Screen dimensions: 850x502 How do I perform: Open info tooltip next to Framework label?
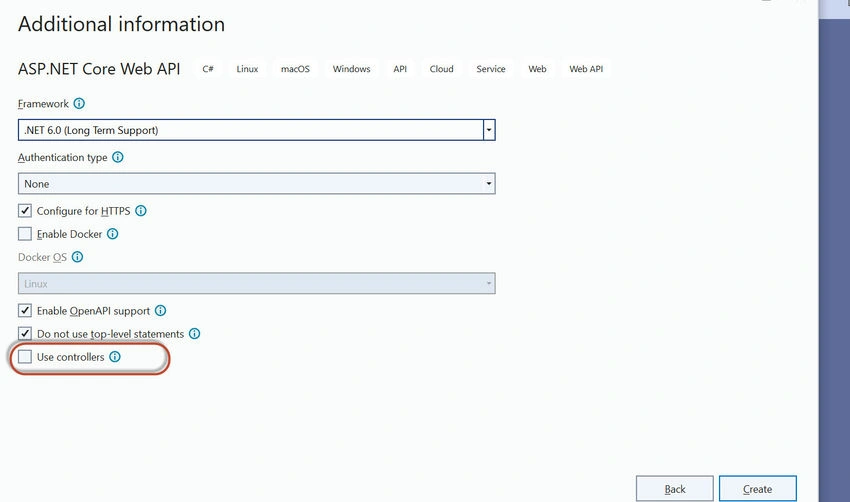pyautogui.click(x=79, y=104)
